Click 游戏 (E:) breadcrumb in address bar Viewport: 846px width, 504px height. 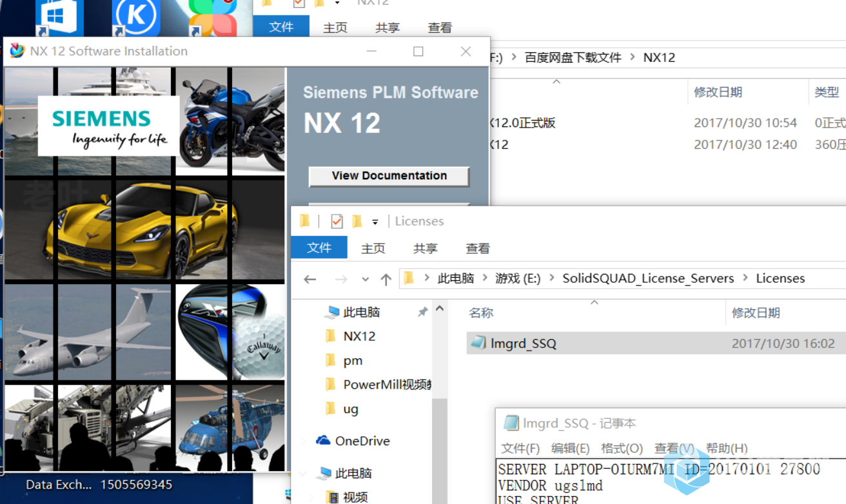click(518, 278)
